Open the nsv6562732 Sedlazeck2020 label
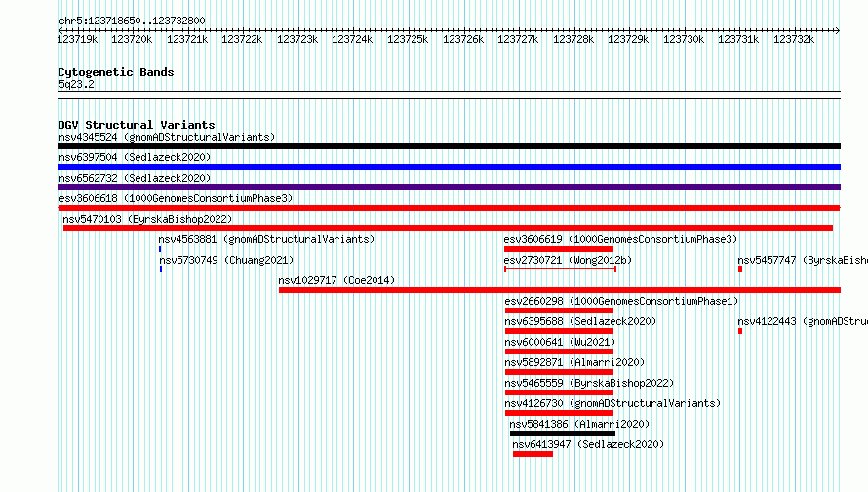The height and width of the screenshot is (492, 868). 135,178
